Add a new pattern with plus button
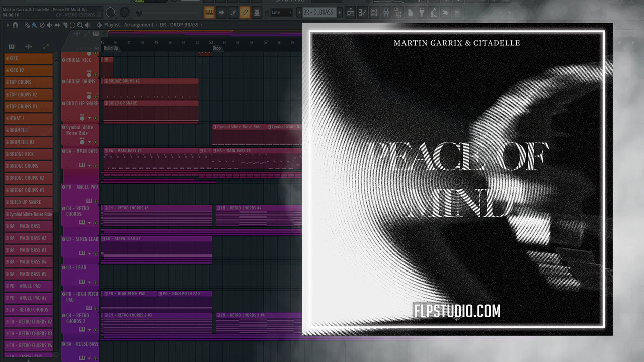The image size is (644, 362). pos(340,12)
